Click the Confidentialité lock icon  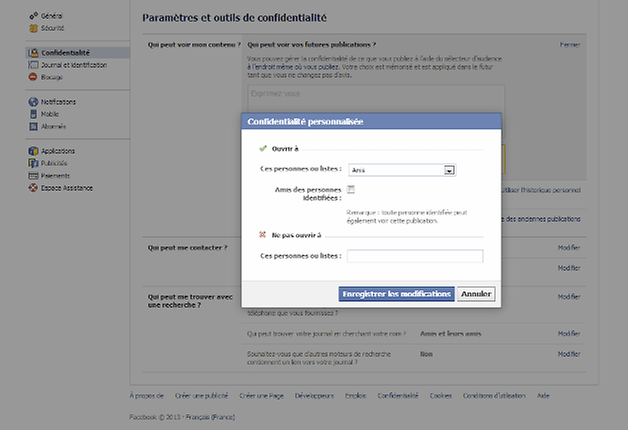click(x=34, y=52)
